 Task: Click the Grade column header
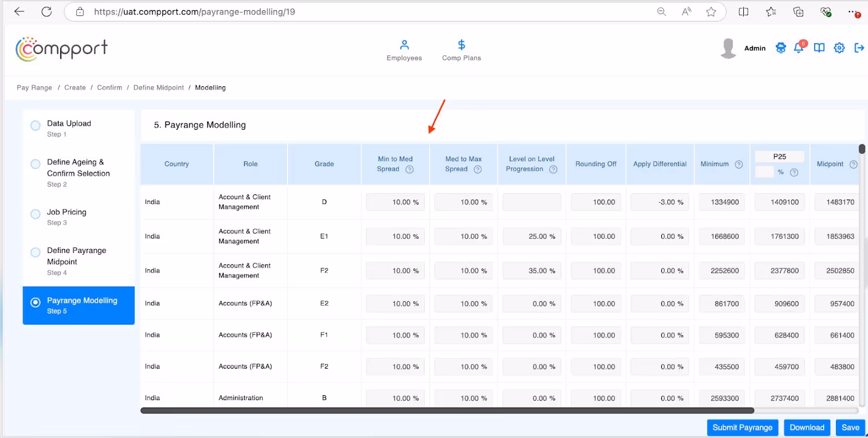[324, 164]
